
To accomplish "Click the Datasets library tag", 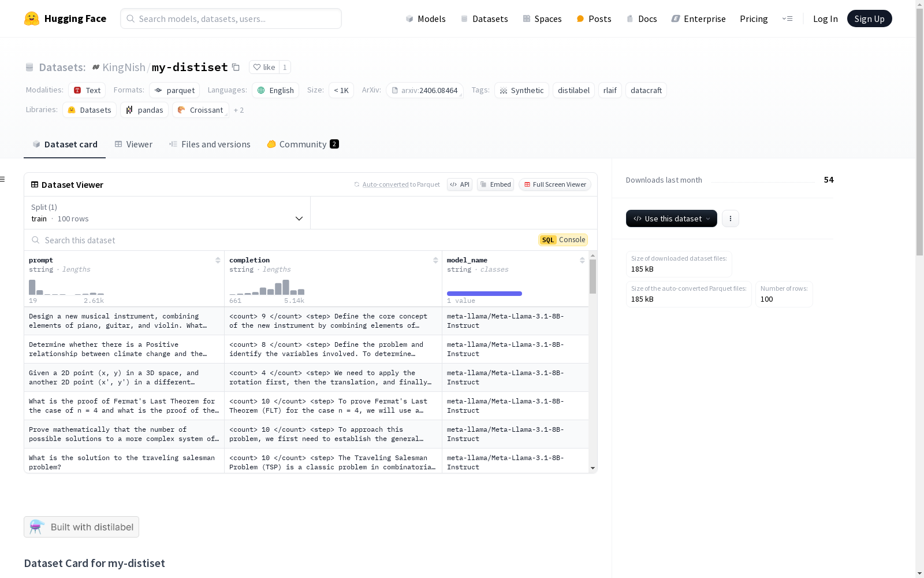I will tap(90, 110).
